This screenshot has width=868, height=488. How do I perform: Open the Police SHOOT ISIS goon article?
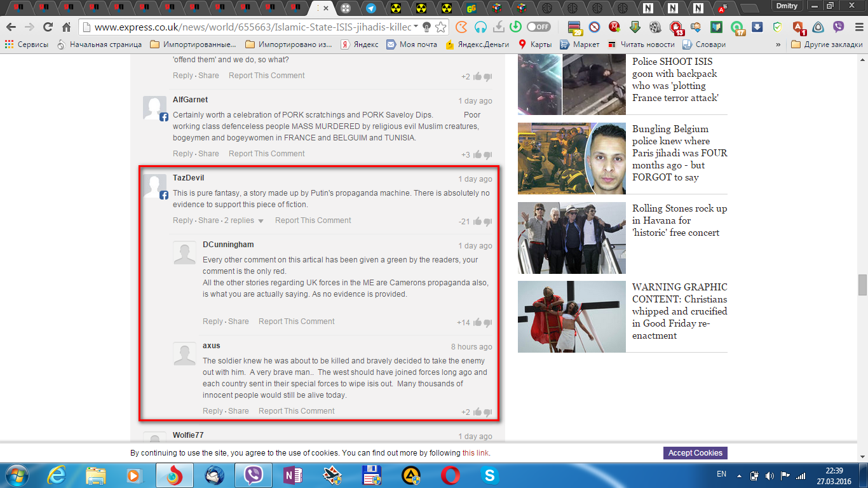click(x=675, y=79)
